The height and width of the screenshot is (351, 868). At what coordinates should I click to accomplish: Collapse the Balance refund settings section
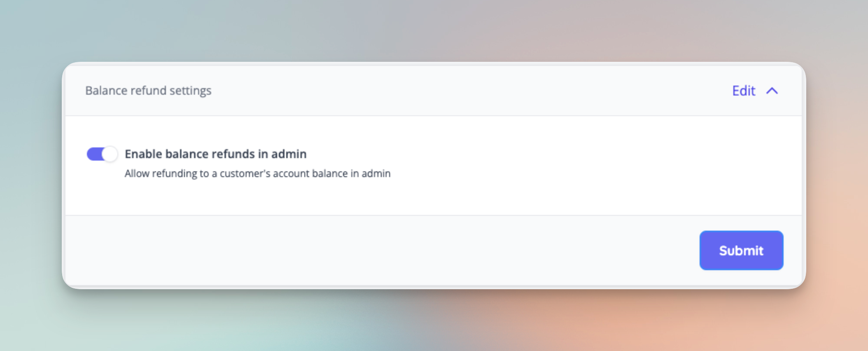(x=773, y=91)
